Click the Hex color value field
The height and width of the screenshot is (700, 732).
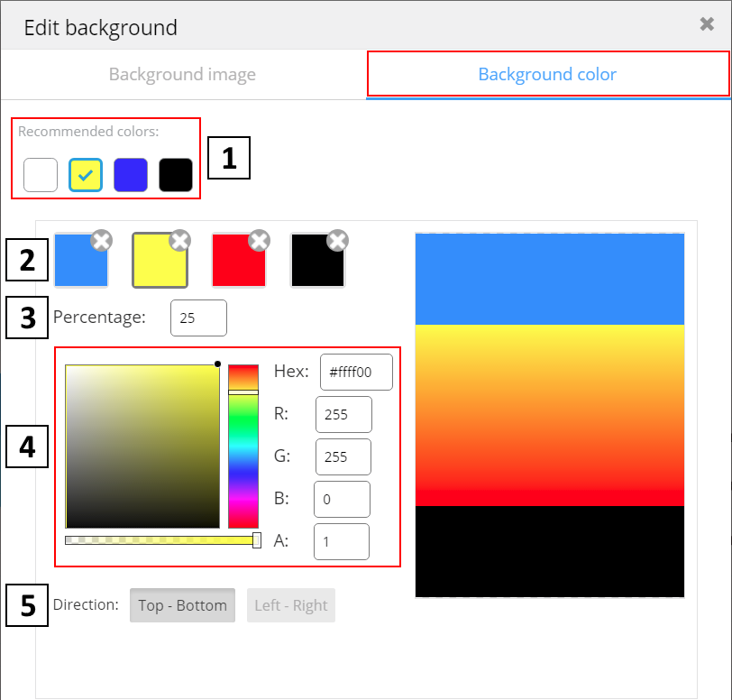[x=356, y=372]
